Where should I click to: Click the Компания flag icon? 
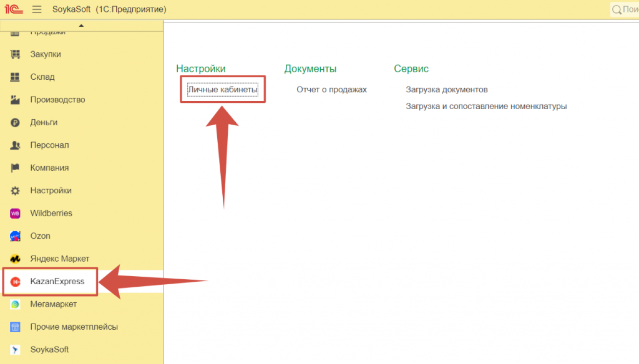point(16,168)
